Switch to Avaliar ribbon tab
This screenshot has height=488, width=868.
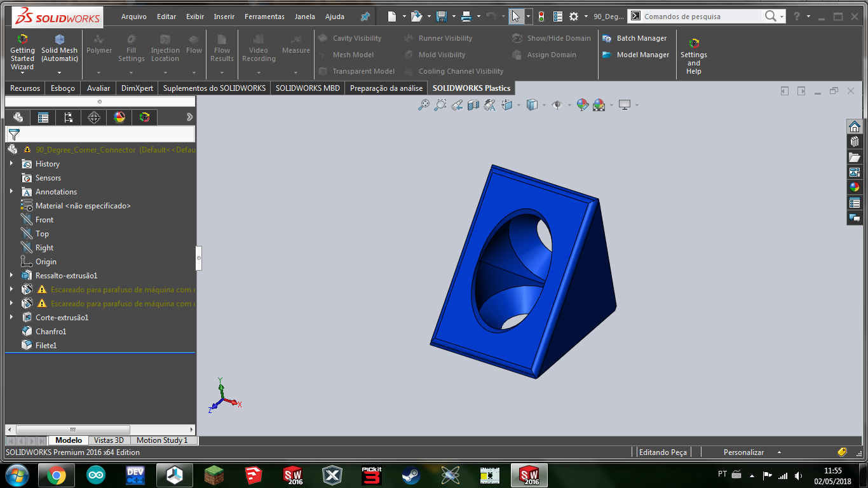click(98, 88)
